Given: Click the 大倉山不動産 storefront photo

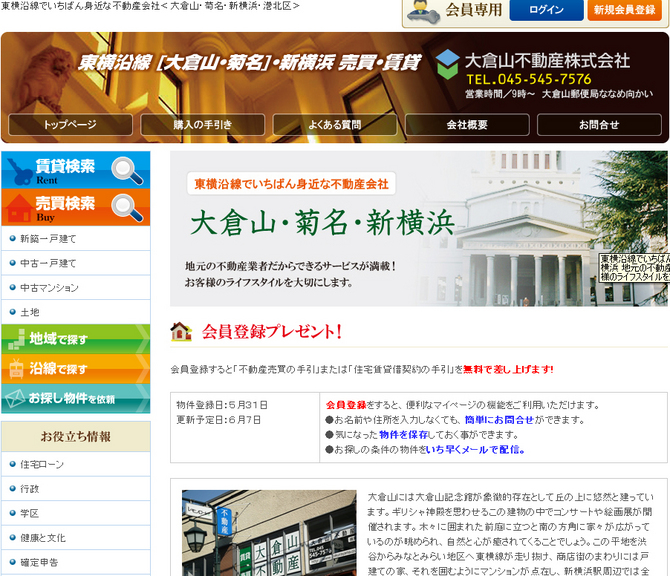Looking at the screenshot, I should click(x=269, y=533).
